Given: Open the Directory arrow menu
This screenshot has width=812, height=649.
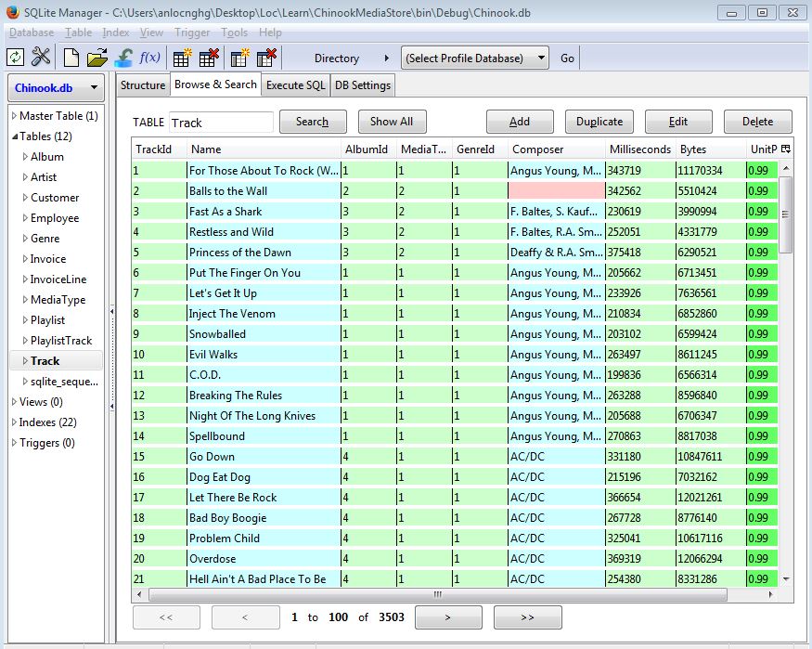Looking at the screenshot, I should click(386, 58).
